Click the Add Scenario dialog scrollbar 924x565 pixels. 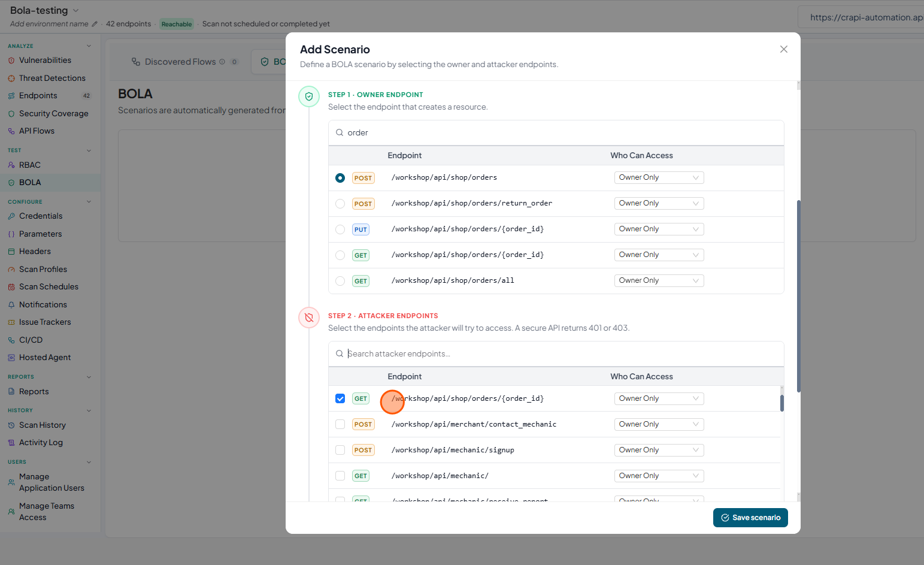pos(799,296)
